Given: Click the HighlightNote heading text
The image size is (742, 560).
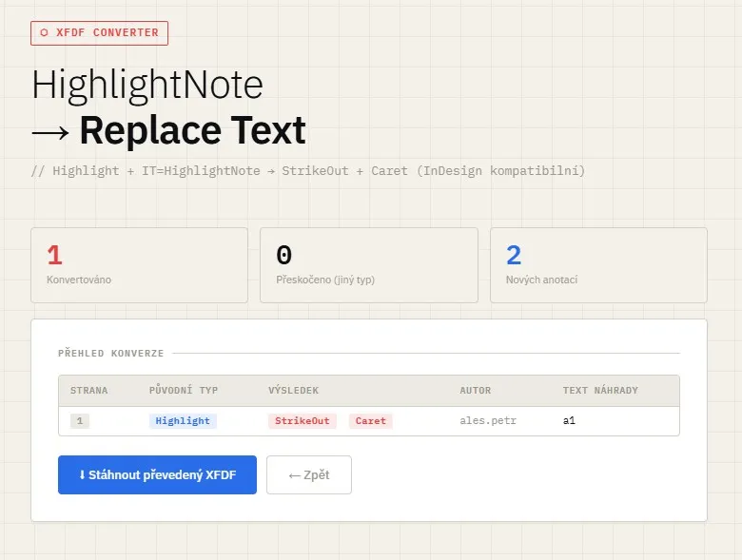Looking at the screenshot, I should [x=147, y=86].
